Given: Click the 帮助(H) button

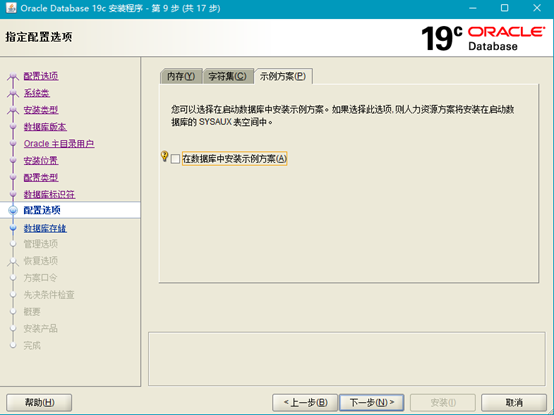Looking at the screenshot, I should [x=39, y=402].
